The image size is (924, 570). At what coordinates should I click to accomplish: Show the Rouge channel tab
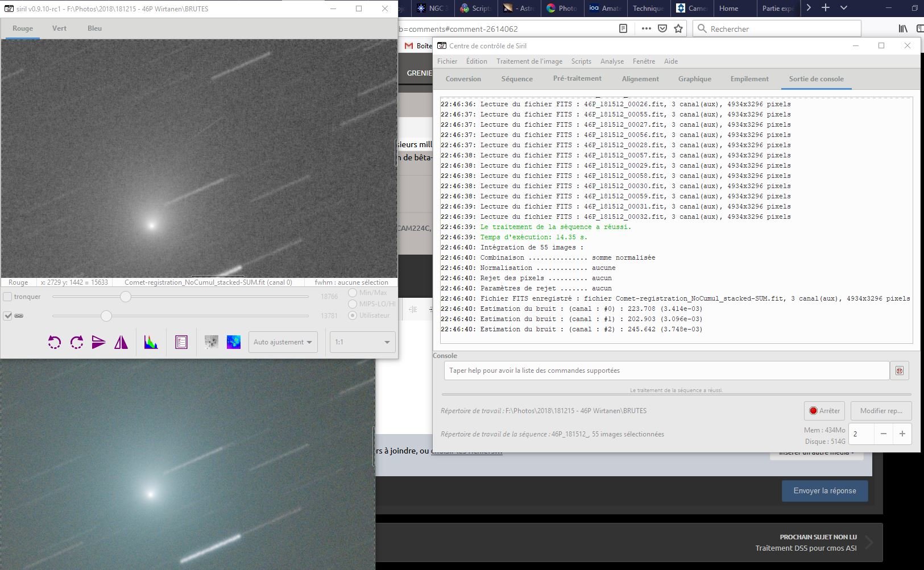(x=23, y=28)
